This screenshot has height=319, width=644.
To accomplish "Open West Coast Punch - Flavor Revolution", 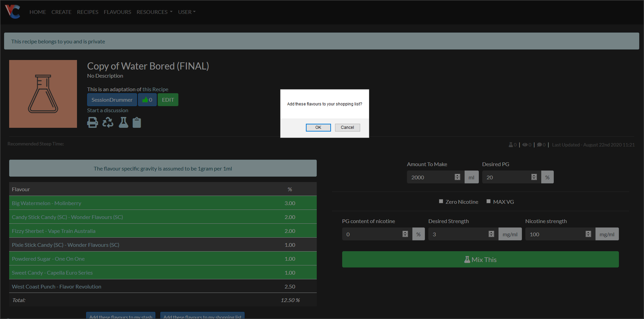I will [57, 286].
